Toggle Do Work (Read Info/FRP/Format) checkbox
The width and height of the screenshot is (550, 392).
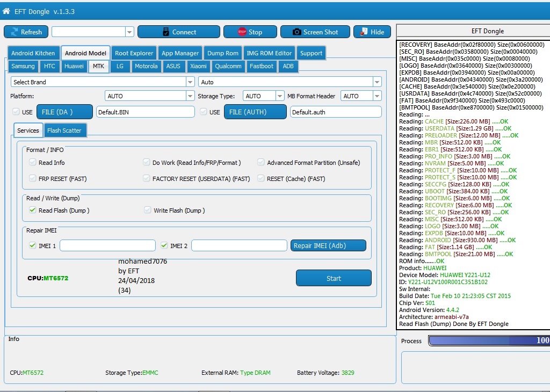coord(147,162)
